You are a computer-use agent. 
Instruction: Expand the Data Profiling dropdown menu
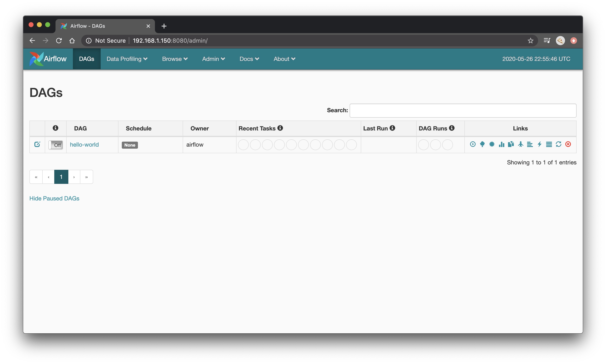126,59
